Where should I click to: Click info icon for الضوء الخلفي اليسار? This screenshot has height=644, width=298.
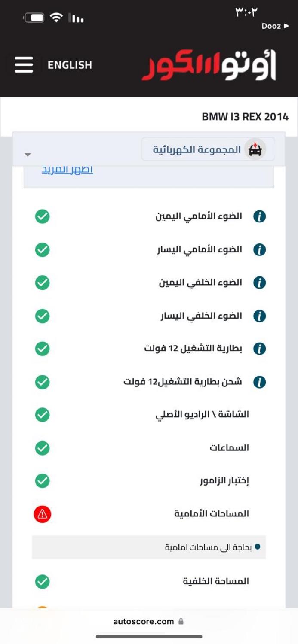pyautogui.click(x=259, y=316)
